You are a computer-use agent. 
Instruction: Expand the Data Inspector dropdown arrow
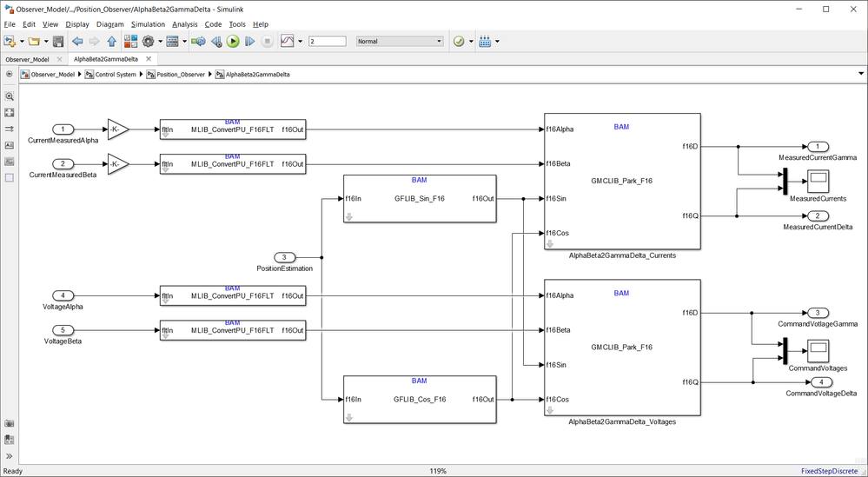coord(300,41)
